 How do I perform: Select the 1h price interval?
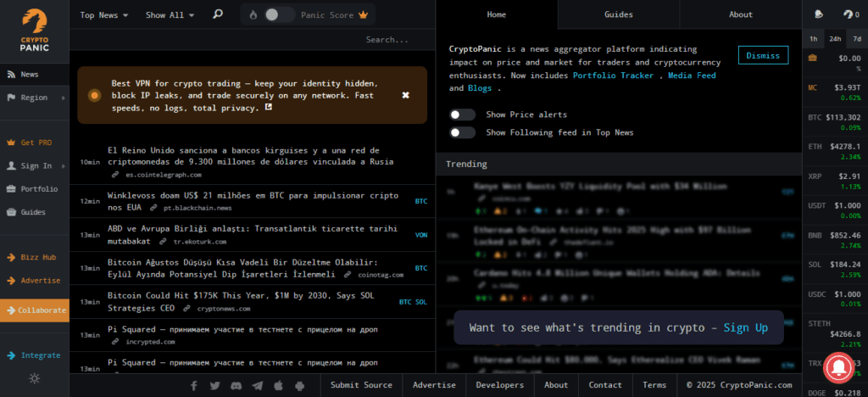point(813,39)
